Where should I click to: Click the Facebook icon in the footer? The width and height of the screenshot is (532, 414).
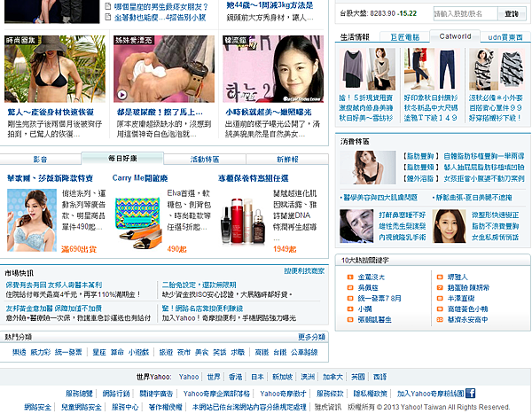click(x=470, y=394)
